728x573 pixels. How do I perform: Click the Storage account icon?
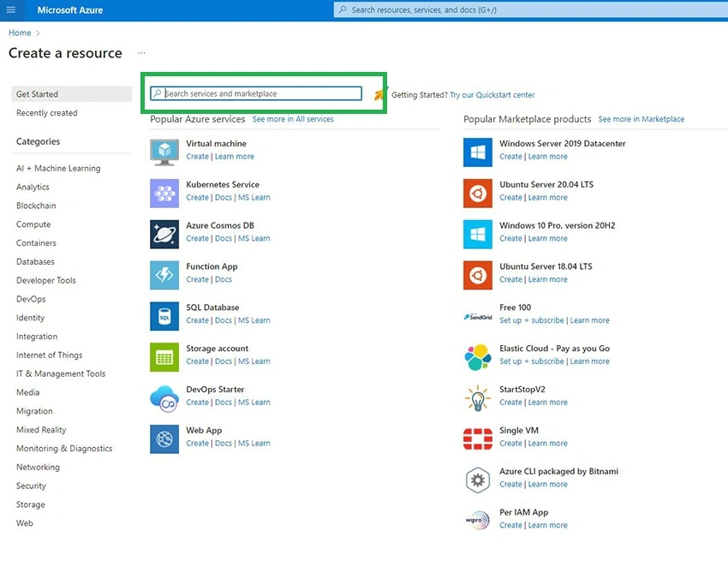point(164,357)
